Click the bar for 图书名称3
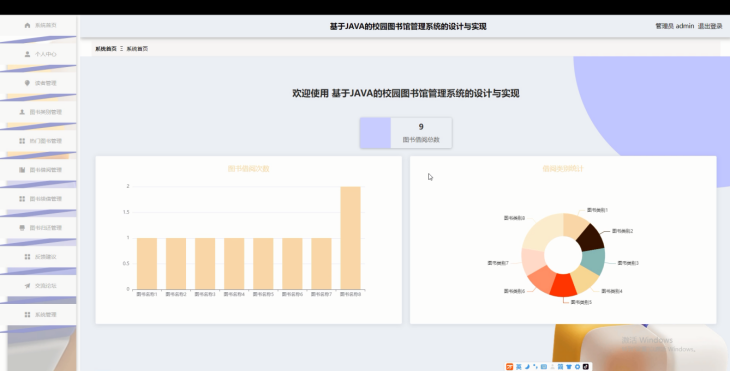 click(205, 263)
